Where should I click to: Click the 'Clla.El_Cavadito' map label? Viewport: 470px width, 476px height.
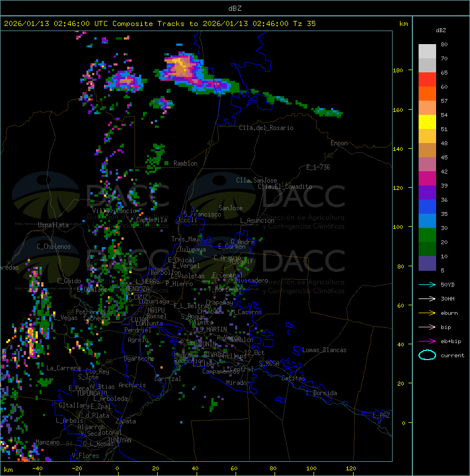[x=285, y=187]
